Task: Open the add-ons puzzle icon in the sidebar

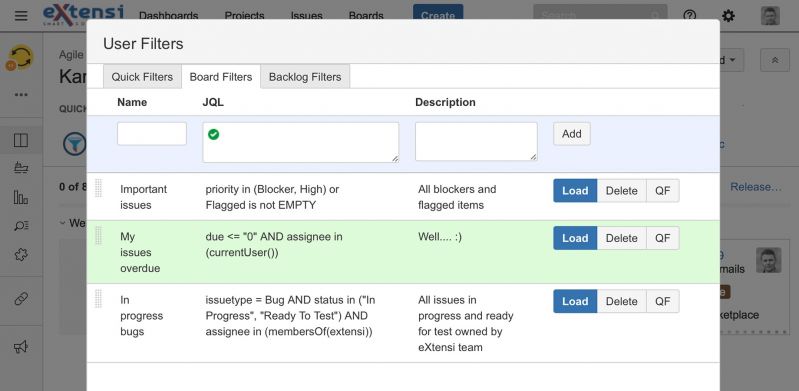Action: pos(21,254)
